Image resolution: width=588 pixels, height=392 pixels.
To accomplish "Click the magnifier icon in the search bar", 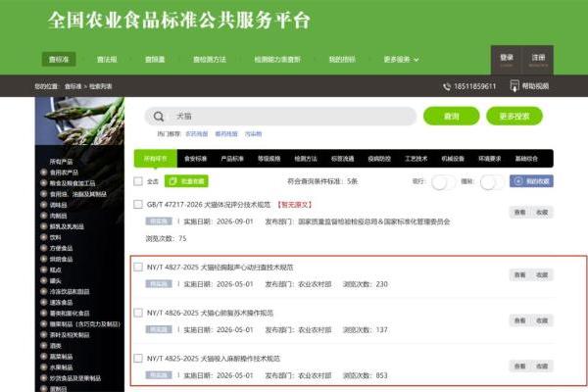I will (x=159, y=117).
